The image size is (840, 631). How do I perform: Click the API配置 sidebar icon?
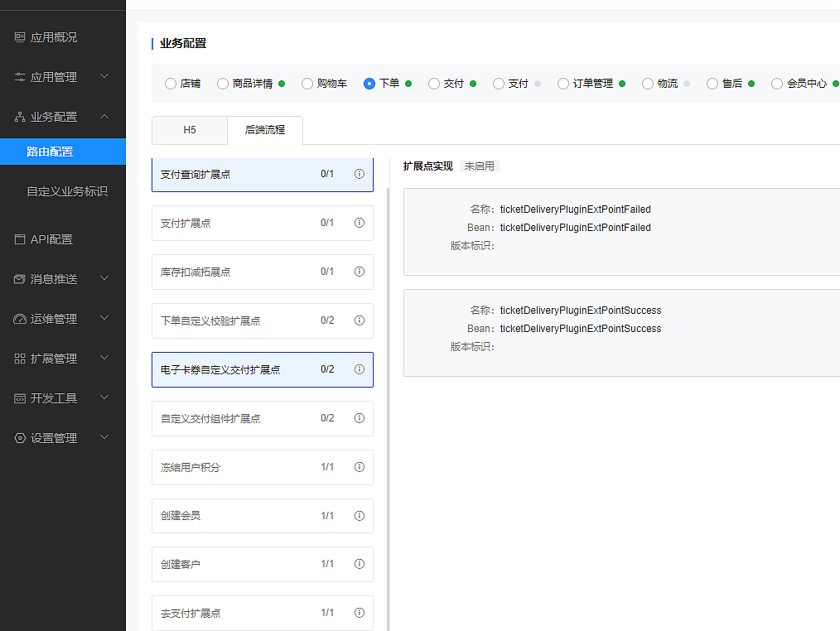click(20, 239)
